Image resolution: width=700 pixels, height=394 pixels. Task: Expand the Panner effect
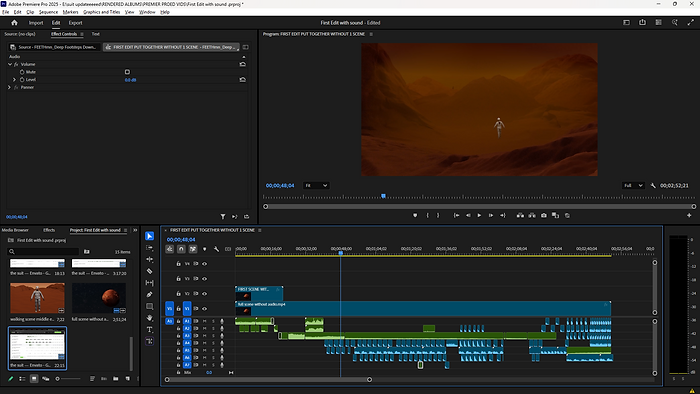[x=9, y=87]
